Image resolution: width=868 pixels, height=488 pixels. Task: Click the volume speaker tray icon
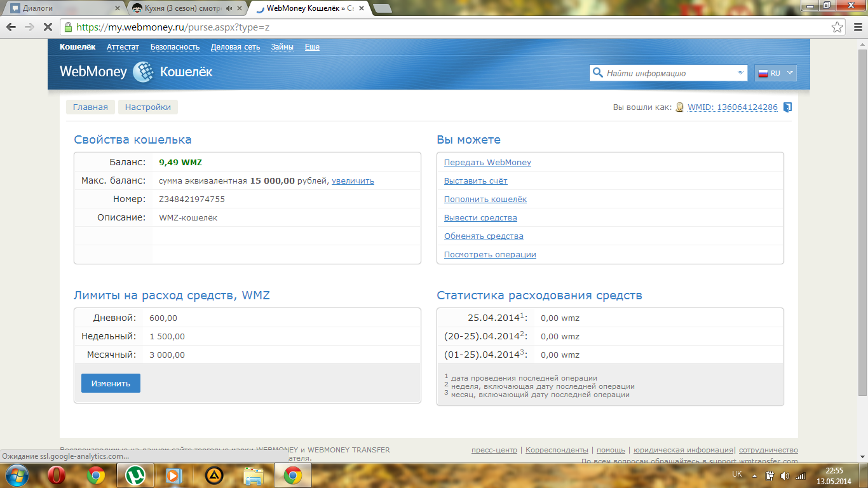click(785, 475)
